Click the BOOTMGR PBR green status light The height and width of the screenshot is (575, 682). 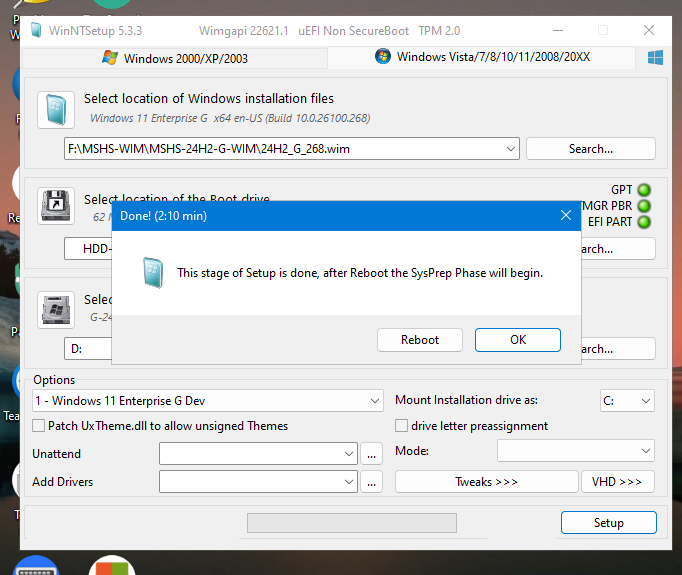(644, 206)
